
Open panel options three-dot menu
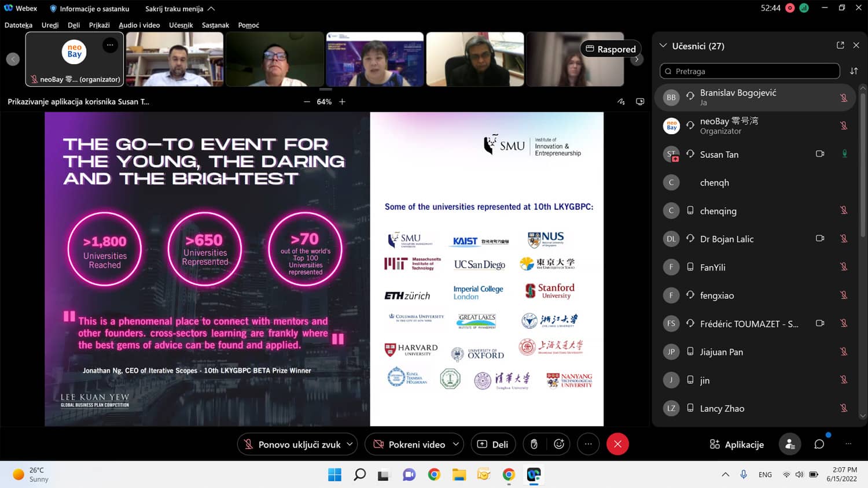coord(848,444)
